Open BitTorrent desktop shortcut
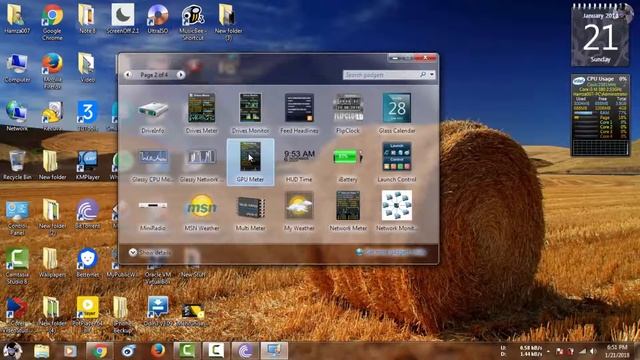The width and height of the screenshot is (640, 360). (x=87, y=214)
